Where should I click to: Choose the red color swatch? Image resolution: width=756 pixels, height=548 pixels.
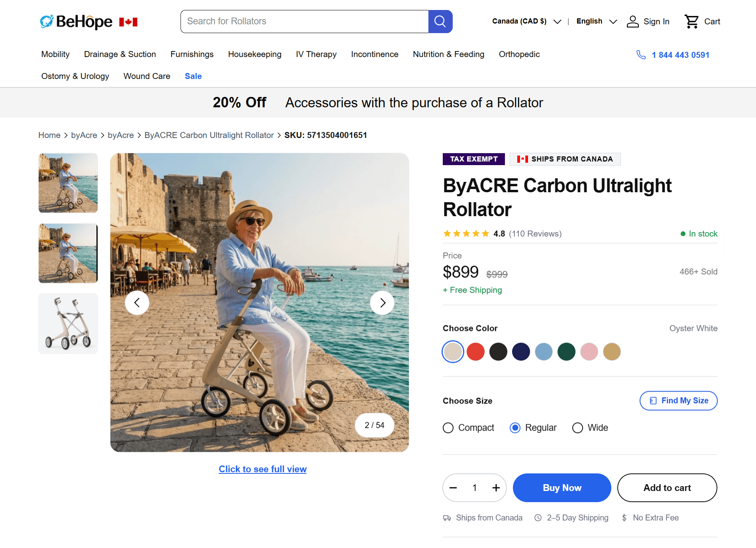click(475, 352)
